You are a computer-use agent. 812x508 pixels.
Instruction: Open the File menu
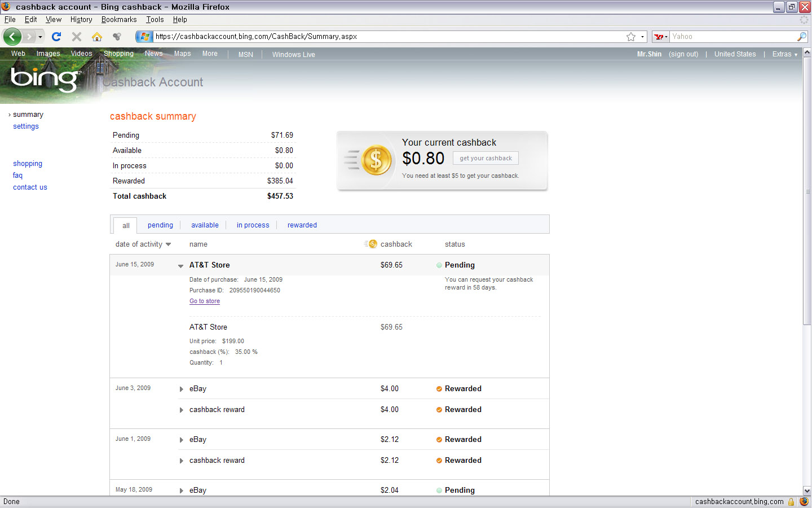[10, 19]
